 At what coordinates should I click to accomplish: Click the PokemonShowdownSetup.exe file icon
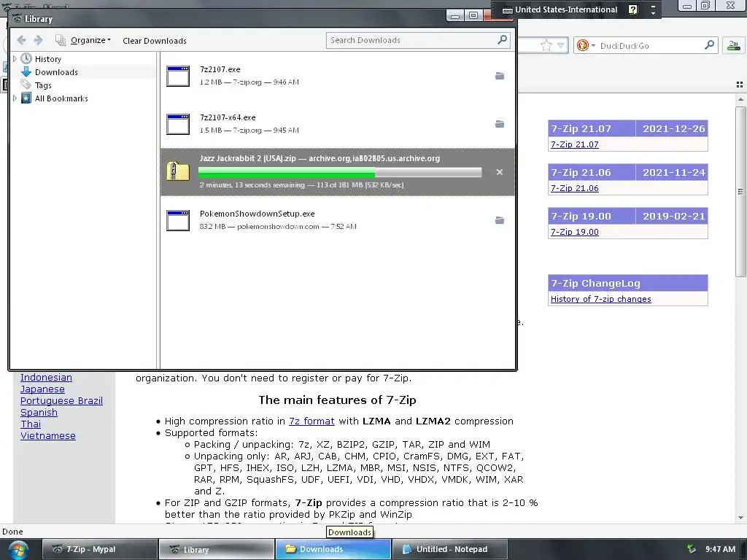pos(178,220)
